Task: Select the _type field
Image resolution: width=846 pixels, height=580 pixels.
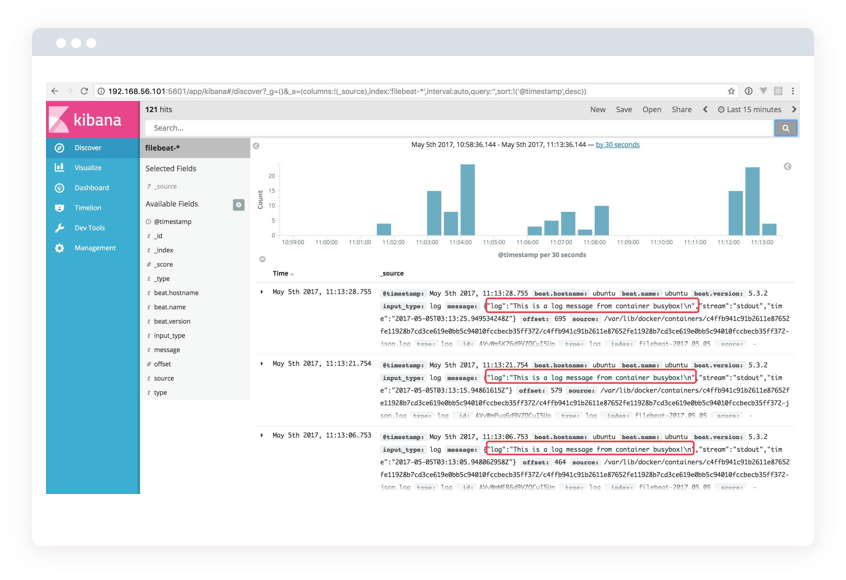Action: click(162, 279)
